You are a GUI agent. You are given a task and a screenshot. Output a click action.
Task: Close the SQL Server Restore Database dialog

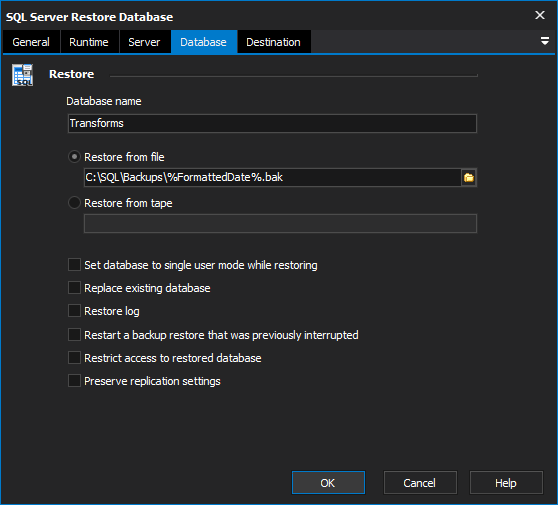pyautogui.click(x=540, y=15)
